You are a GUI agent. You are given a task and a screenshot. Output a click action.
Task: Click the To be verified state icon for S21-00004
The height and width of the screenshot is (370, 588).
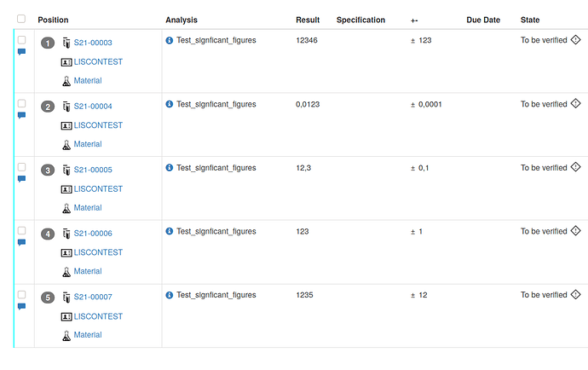[575, 103]
